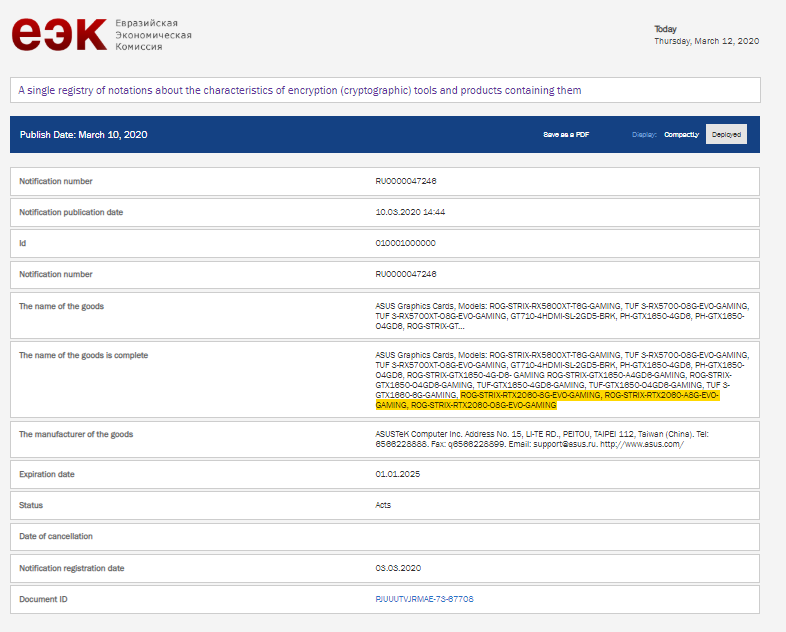
Task: Click the Publish Date: March 10, 2020 text
Action: click(x=83, y=134)
